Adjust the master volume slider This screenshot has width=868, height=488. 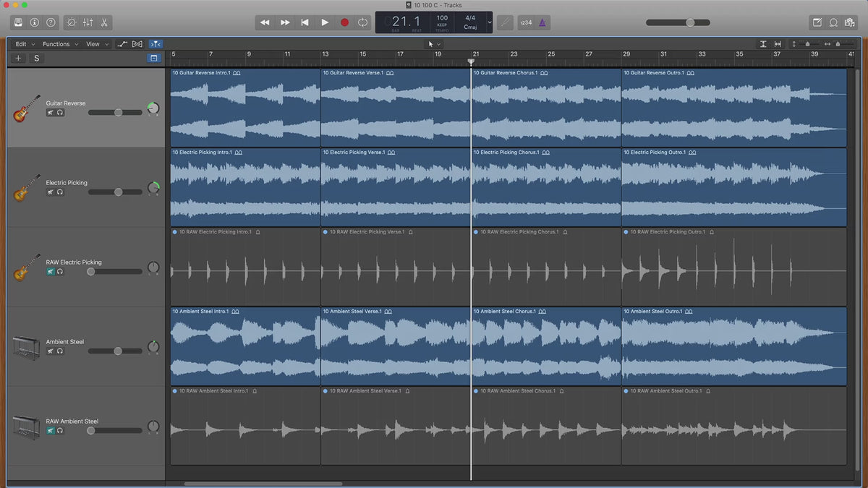pyautogui.click(x=690, y=22)
